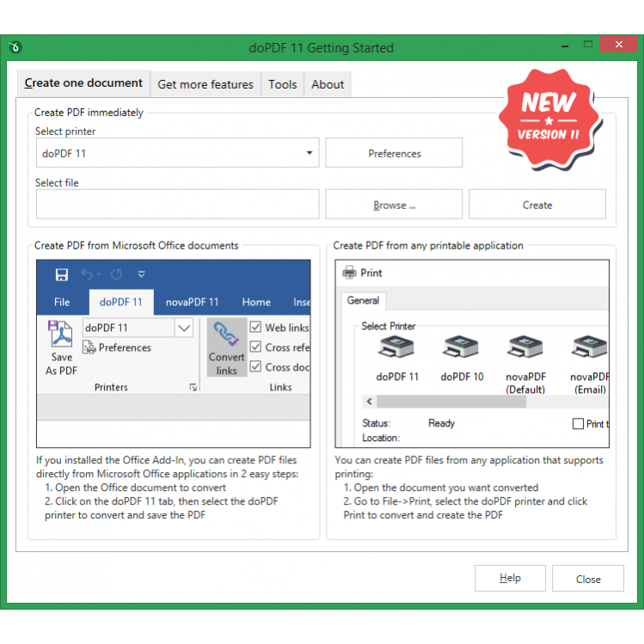
Task: Click the File tab in Word preview
Action: pos(62,303)
